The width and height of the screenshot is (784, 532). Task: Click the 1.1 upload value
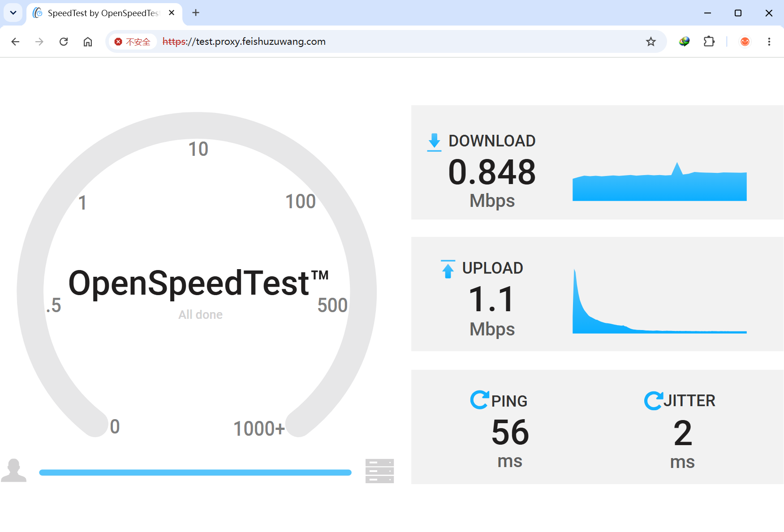click(492, 300)
